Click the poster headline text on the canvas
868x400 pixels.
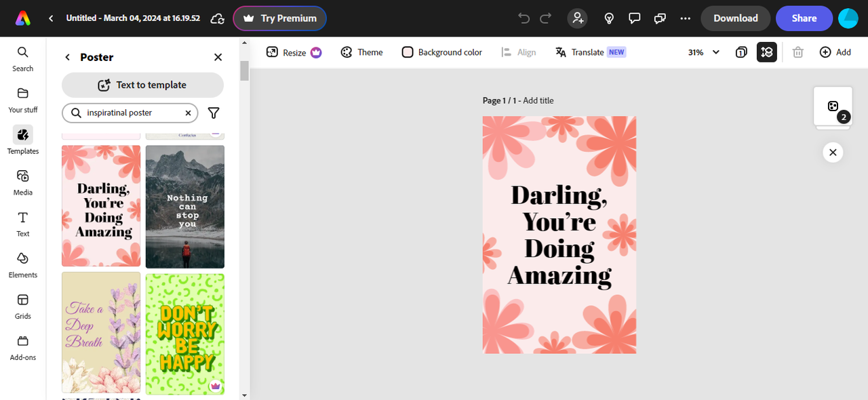(559, 235)
